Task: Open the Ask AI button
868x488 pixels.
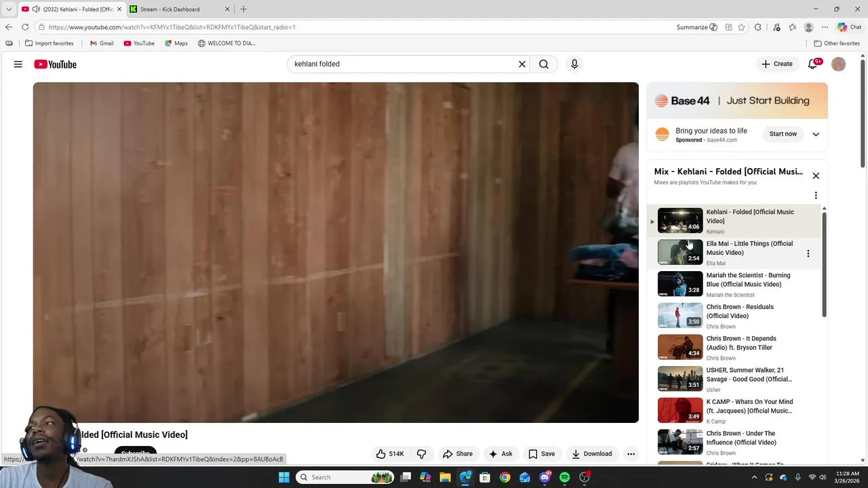Action: coord(500,454)
